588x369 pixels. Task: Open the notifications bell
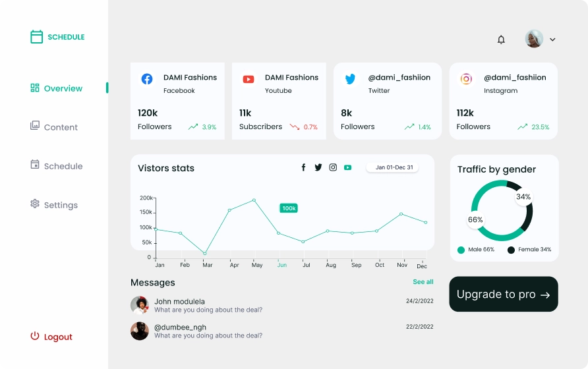click(x=501, y=40)
